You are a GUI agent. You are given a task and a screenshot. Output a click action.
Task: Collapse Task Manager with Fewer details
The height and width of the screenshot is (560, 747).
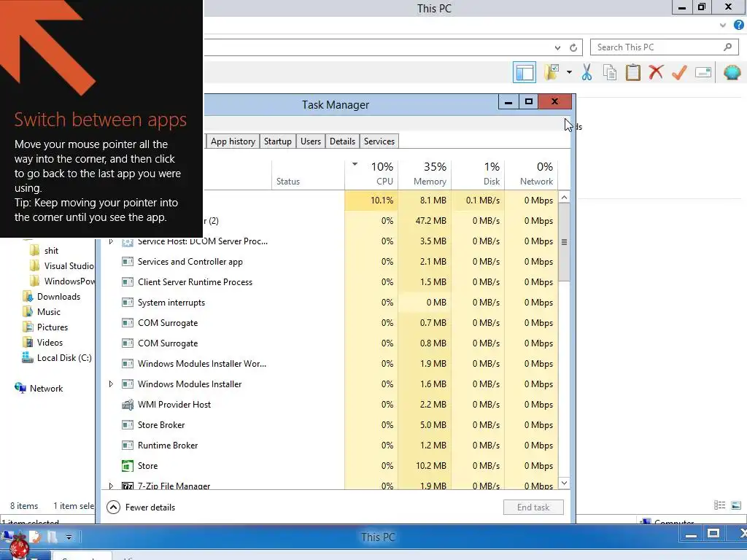tap(141, 507)
